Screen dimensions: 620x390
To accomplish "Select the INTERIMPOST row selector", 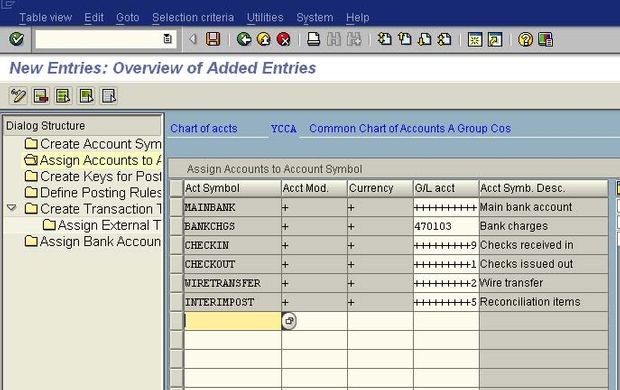I will [x=176, y=302].
